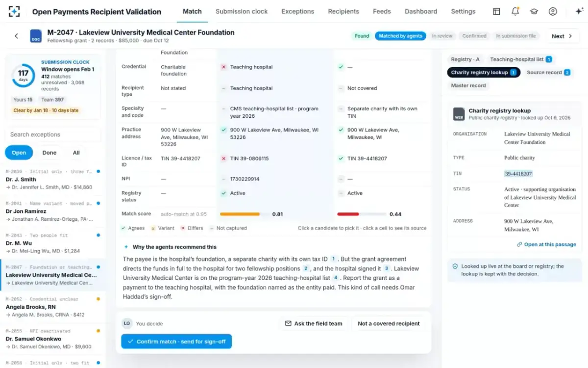The image size is (588, 368).
Task: Click the DOC file icon
Action: [x=36, y=36]
